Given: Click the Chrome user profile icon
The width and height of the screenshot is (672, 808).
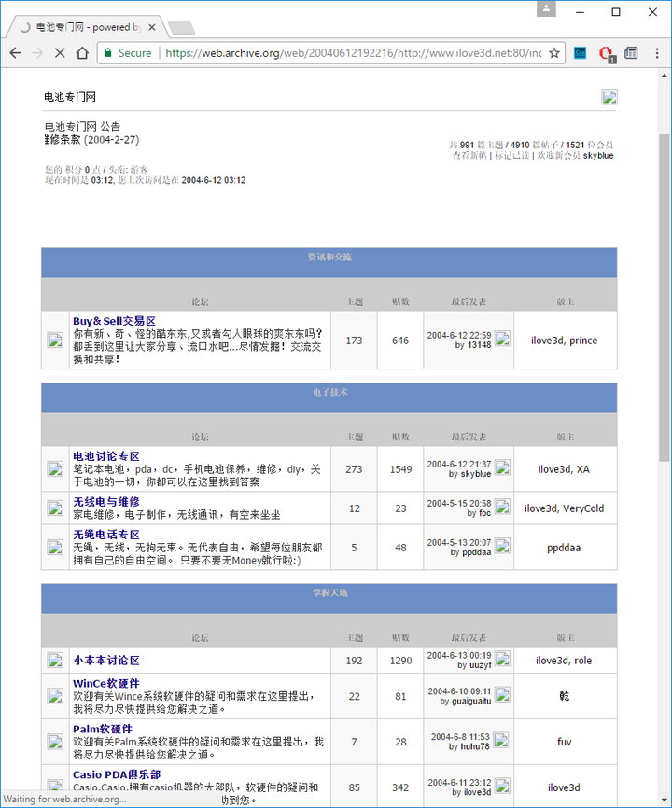Looking at the screenshot, I should click(547, 9).
